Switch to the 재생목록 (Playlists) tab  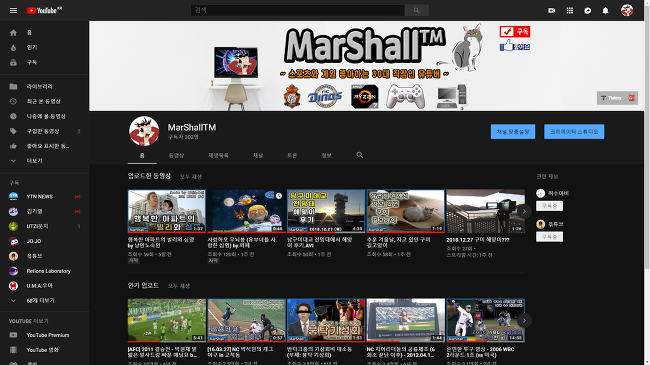click(x=218, y=155)
